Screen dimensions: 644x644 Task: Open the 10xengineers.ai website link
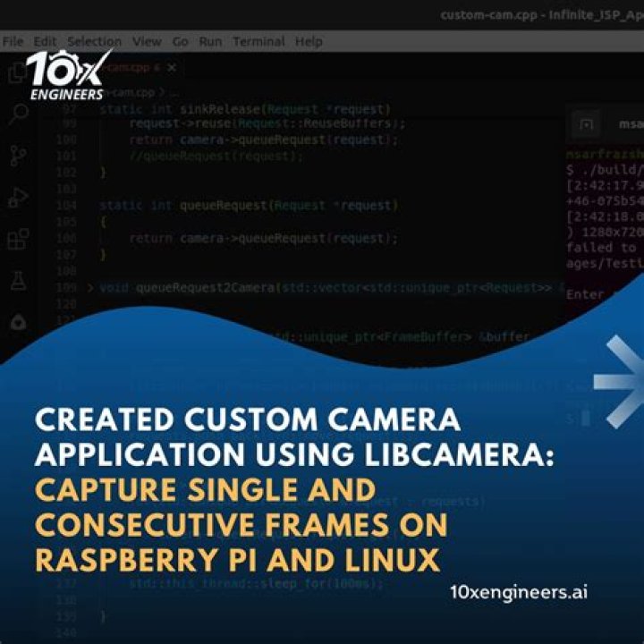[x=518, y=592]
